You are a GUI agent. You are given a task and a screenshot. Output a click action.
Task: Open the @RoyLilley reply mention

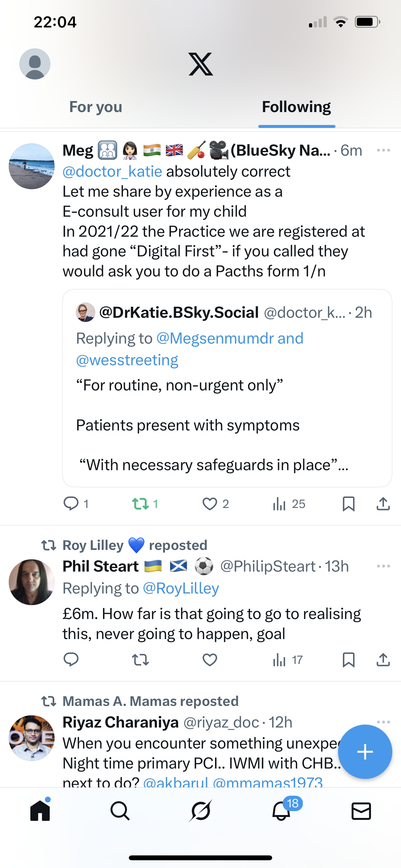pos(181,588)
